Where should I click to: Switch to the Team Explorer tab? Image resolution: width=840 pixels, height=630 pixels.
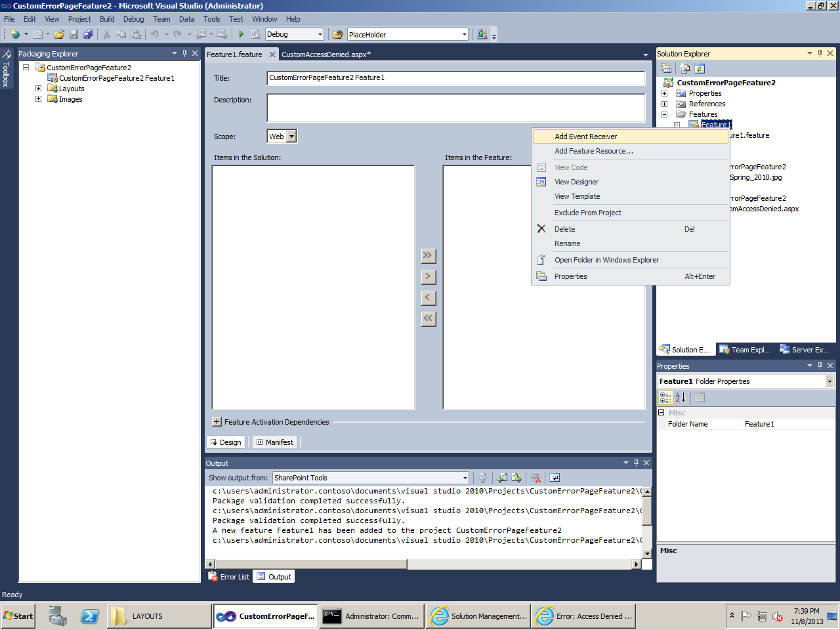(744, 350)
